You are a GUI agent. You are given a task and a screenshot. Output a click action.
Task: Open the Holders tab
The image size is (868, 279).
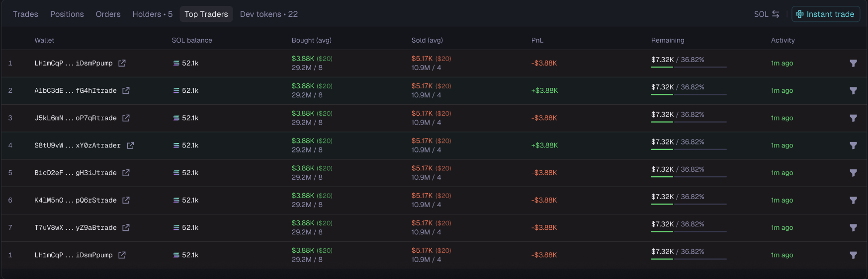tap(152, 14)
